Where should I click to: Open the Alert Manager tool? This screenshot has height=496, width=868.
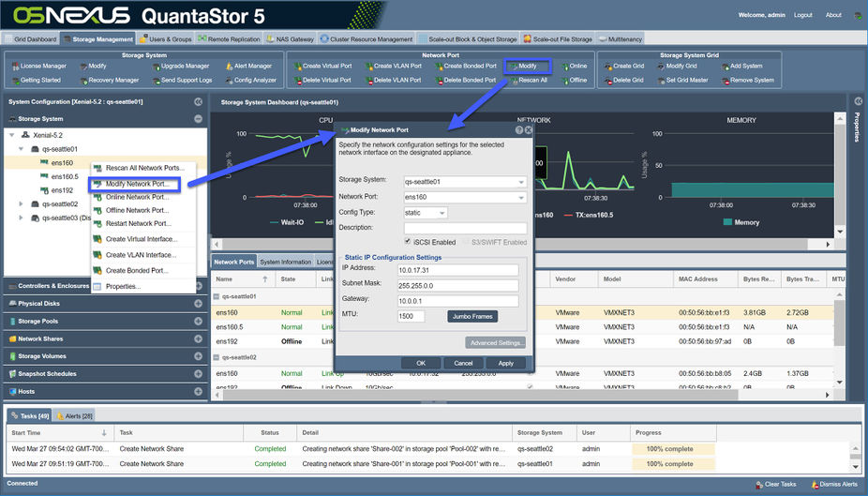248,66
